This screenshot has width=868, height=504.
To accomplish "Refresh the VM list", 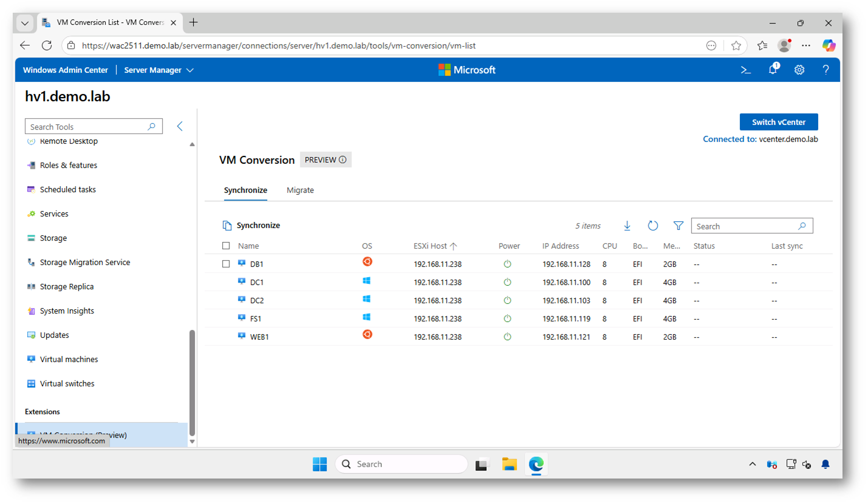I will click(x=653, y=226).
